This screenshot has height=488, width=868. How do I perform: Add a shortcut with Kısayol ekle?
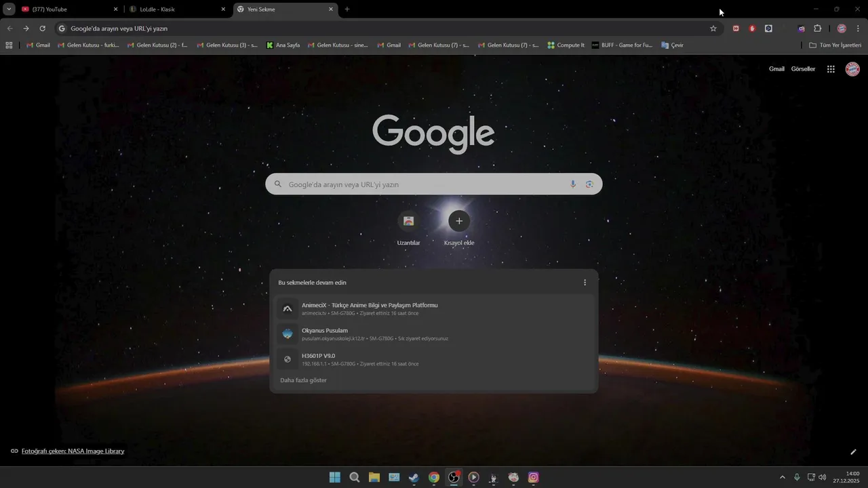pyautogui.click(x=459, y=228)
